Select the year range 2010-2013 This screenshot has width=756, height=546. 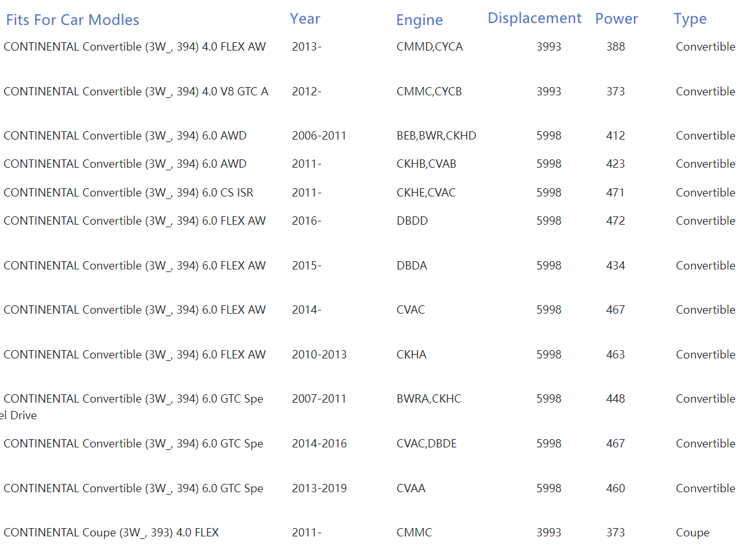pyautogui.click(x=319, y=355)
